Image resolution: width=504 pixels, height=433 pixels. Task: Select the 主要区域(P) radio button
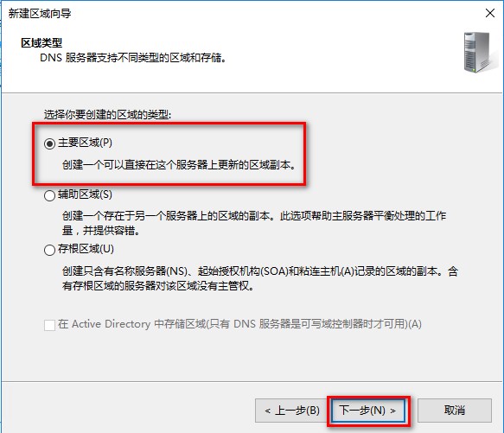[49, 143]
